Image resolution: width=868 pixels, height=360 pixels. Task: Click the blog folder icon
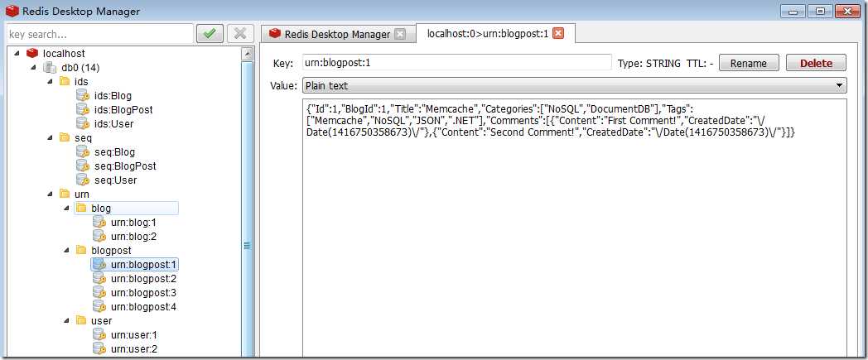81,208
